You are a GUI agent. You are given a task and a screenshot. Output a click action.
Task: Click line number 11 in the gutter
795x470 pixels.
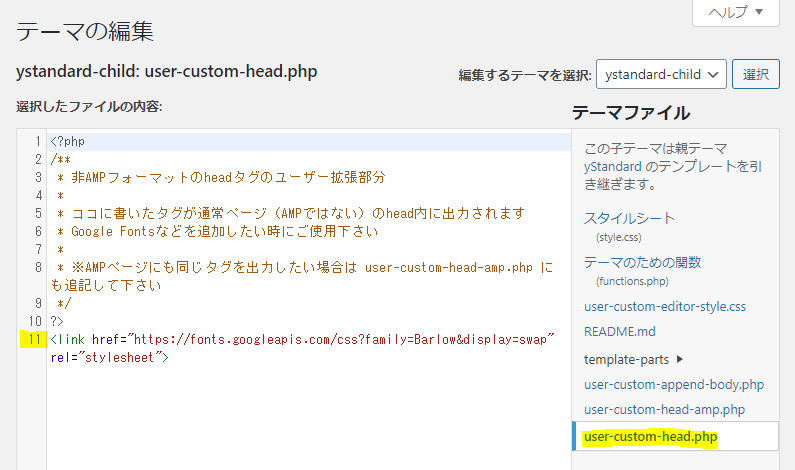(34, 339)
